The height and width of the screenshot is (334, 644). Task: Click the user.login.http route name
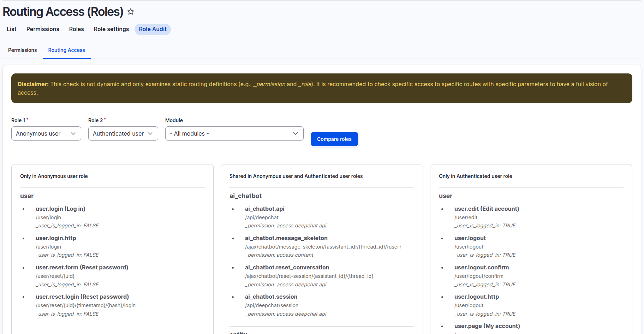pos(56,238)
